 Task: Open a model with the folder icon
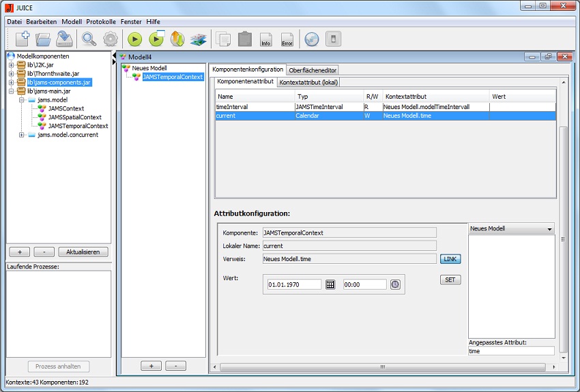coord(44,39)
